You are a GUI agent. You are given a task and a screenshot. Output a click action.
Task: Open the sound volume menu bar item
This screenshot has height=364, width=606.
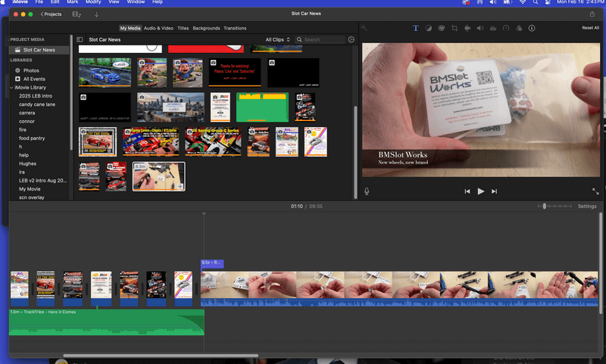pyautogui.click(x=493, y=2)
